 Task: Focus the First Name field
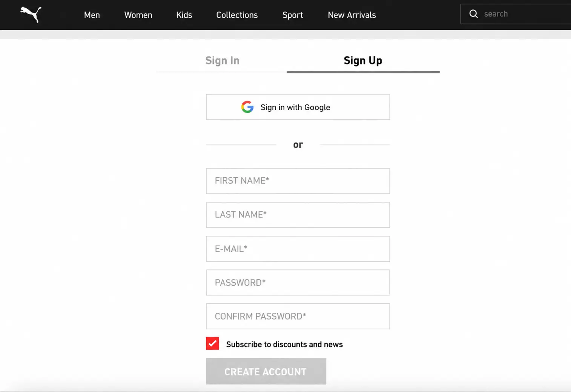(x=298, y=181)
